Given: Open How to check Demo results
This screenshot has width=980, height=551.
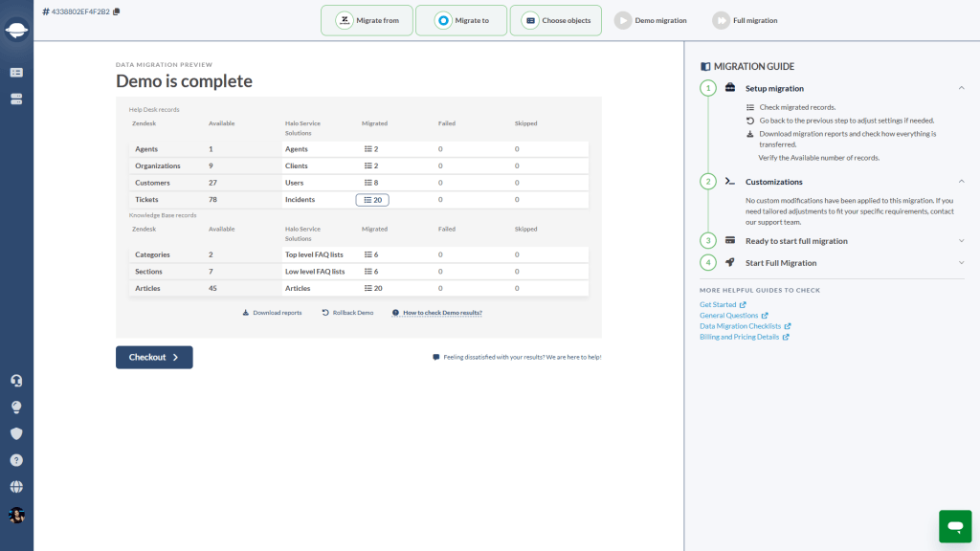Looking at the screenshot, I should click(x=436, y=313).
